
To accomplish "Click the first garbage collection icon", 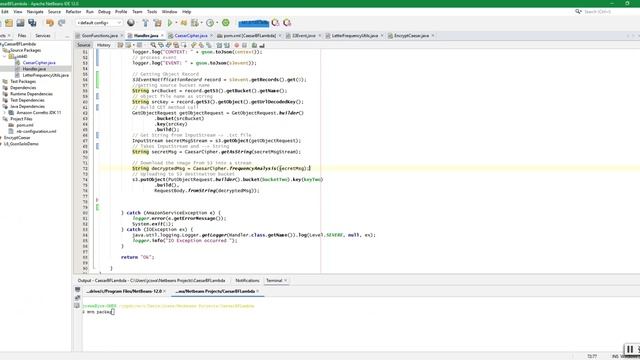I will tap(276, 23).
